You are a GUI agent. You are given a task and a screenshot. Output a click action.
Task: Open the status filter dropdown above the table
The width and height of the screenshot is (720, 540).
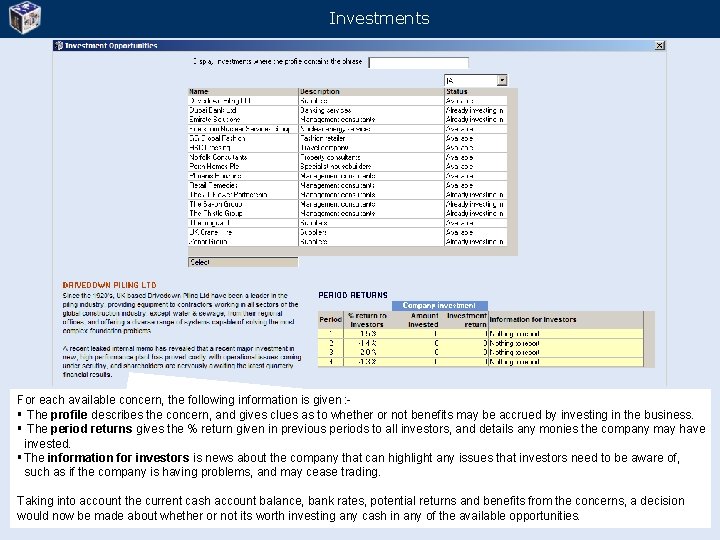click(x=502, y=80)
